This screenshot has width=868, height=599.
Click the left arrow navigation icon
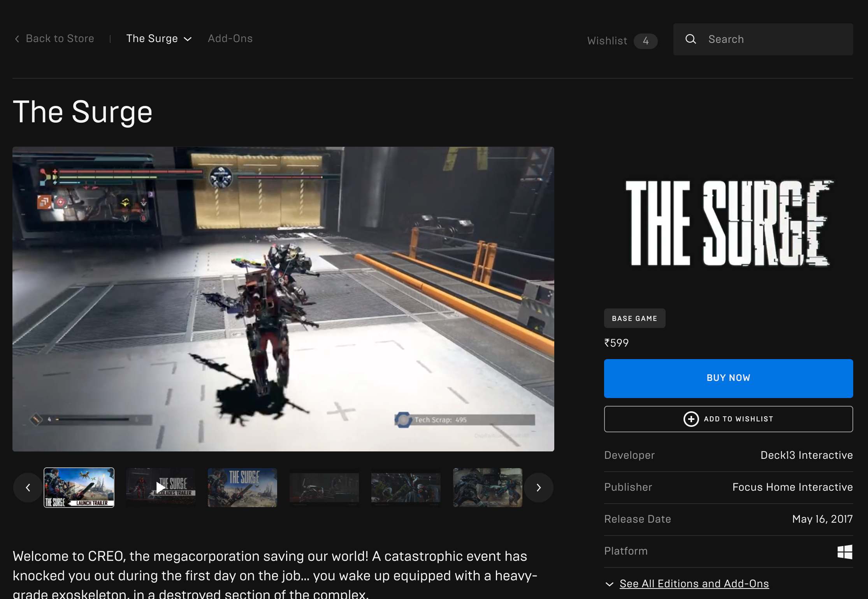pos(28,487)
